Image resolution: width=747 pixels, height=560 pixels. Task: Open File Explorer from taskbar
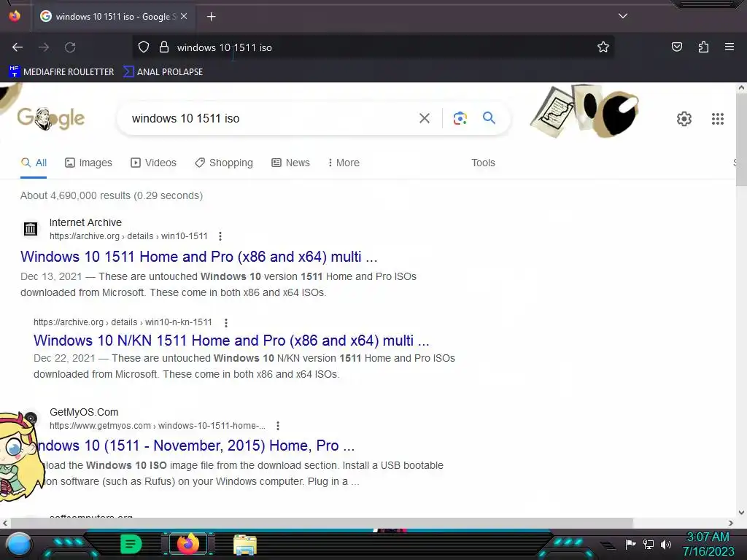click(x=245, y=545)
